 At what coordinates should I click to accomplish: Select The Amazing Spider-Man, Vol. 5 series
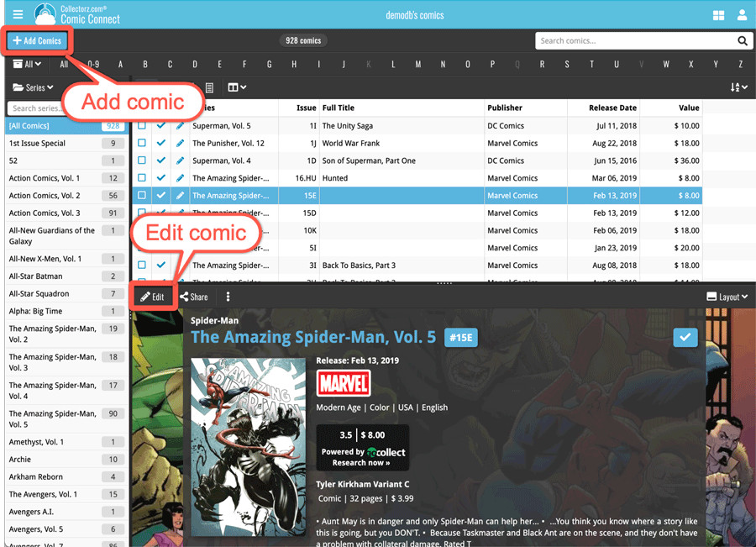pyautogui.click(x=66, y=419)
